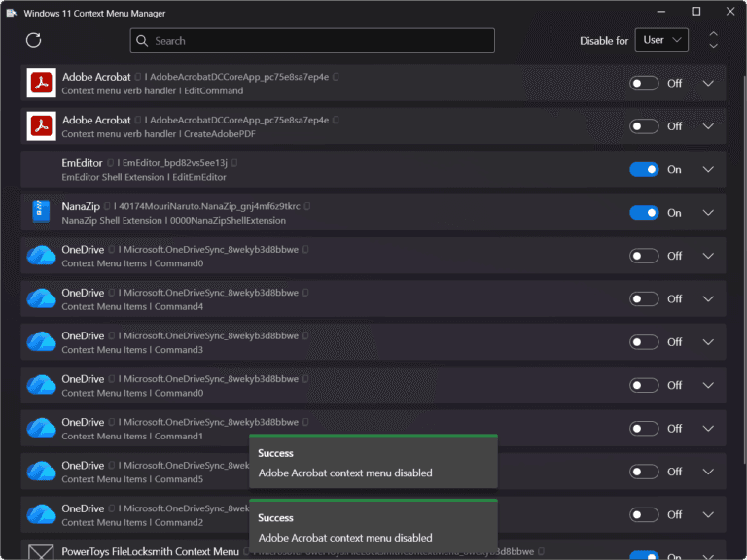
Task: Expand the OneDrive Command1 row chevron
Action: 708,429
